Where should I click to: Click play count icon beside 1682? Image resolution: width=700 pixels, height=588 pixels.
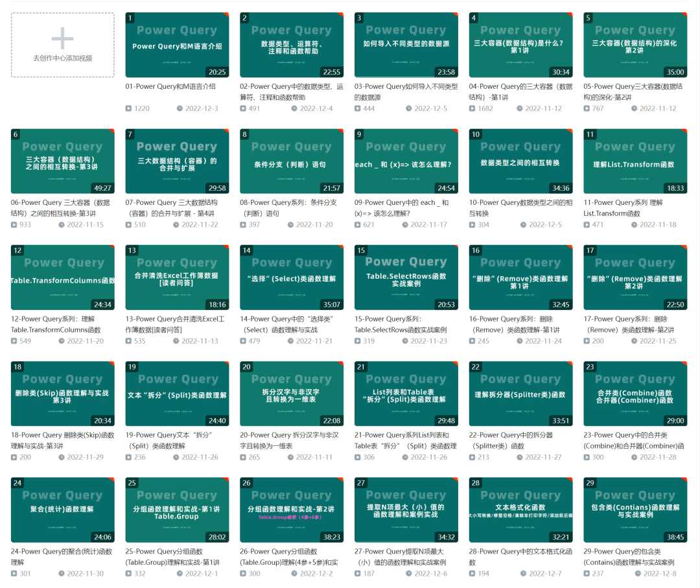pos(472,108)
